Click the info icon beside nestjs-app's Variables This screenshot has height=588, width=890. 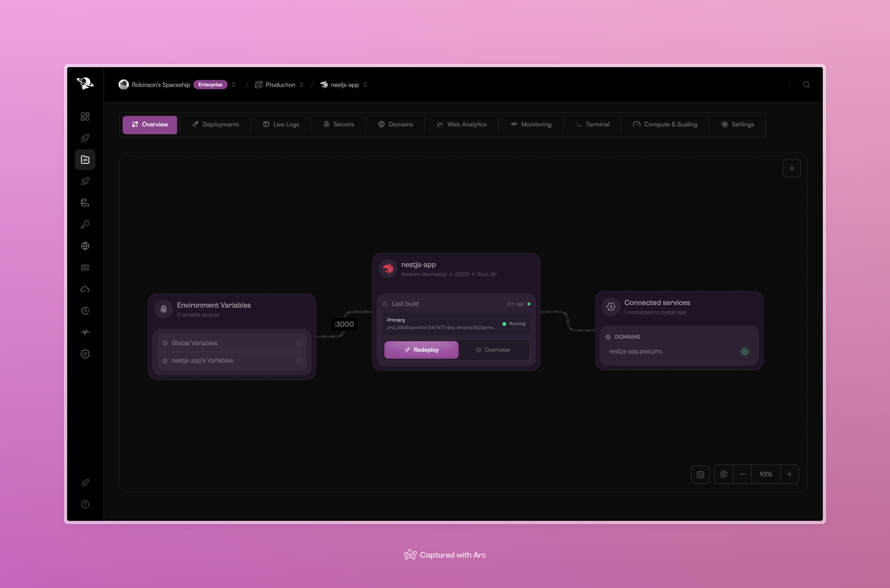pyautogui.click(x=299, y=361)
